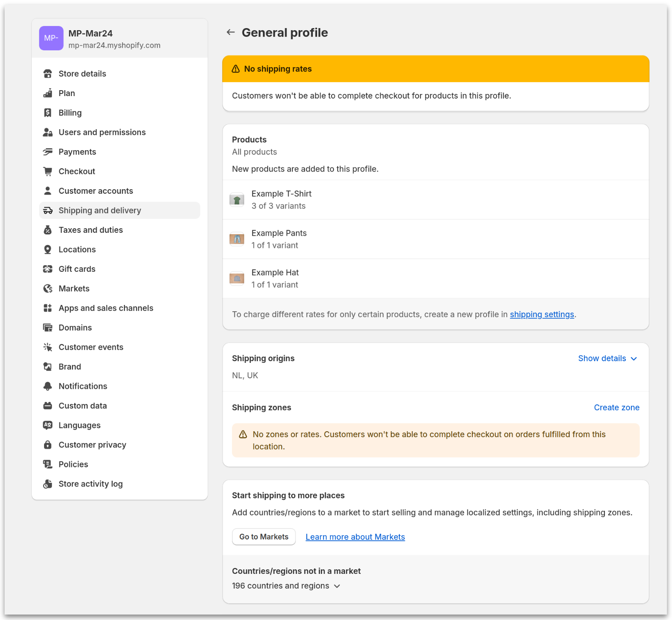
Task: Select the Customer accounts person icon
Action: (47, 190)
